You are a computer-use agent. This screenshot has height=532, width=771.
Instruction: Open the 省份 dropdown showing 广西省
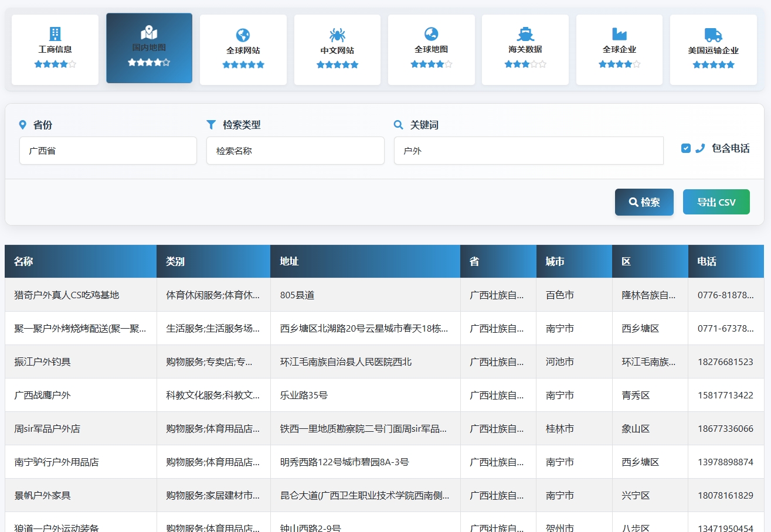[x=108, y=151]
